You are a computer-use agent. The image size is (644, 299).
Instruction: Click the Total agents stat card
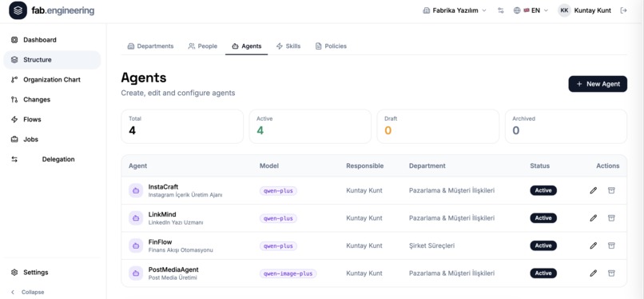coord(182,126)
